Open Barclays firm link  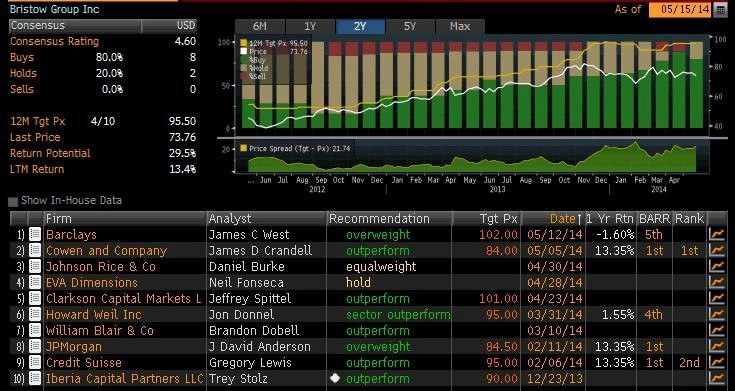[71, 234]
